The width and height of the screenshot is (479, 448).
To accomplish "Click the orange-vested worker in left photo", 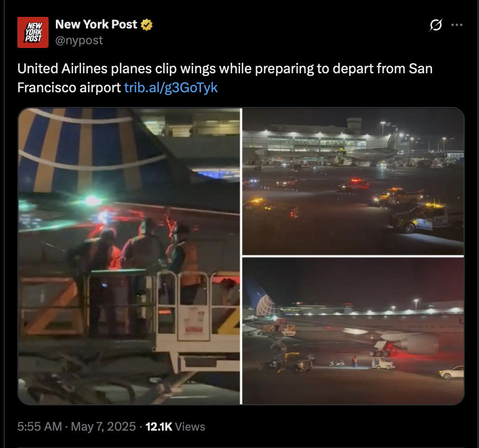I will pyautogui.click(x=185, y=262).
